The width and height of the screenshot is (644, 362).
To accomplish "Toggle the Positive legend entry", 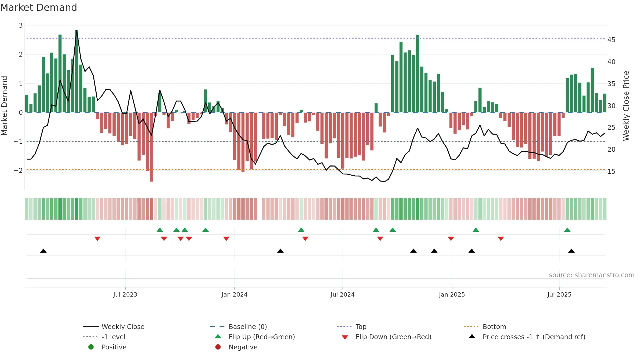I will coord(107,347).
